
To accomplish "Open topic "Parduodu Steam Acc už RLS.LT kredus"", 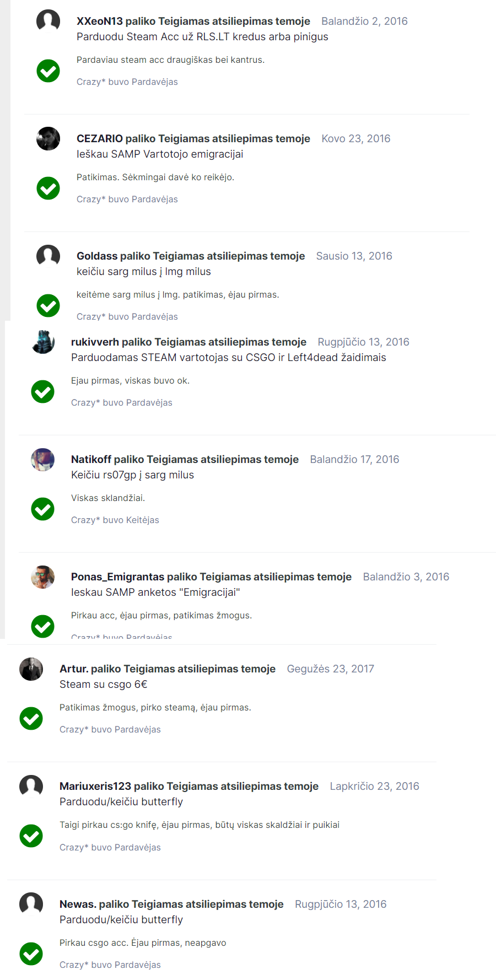I will [202, 37].
